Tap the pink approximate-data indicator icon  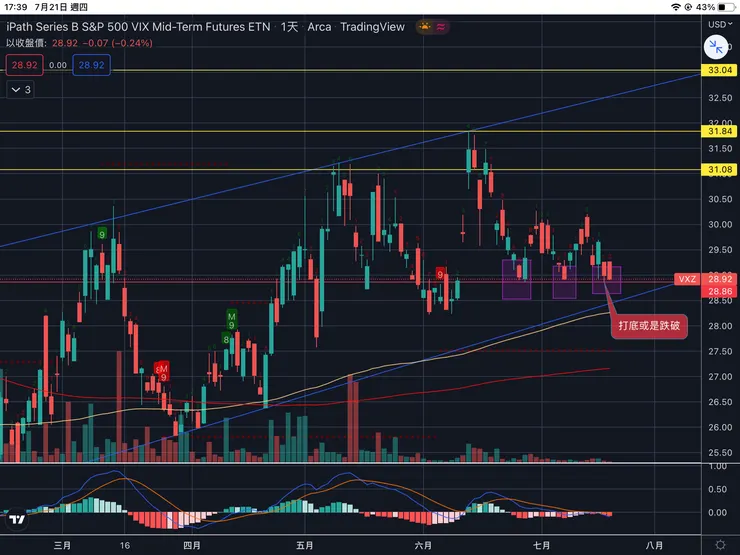[x=441, y=27]
